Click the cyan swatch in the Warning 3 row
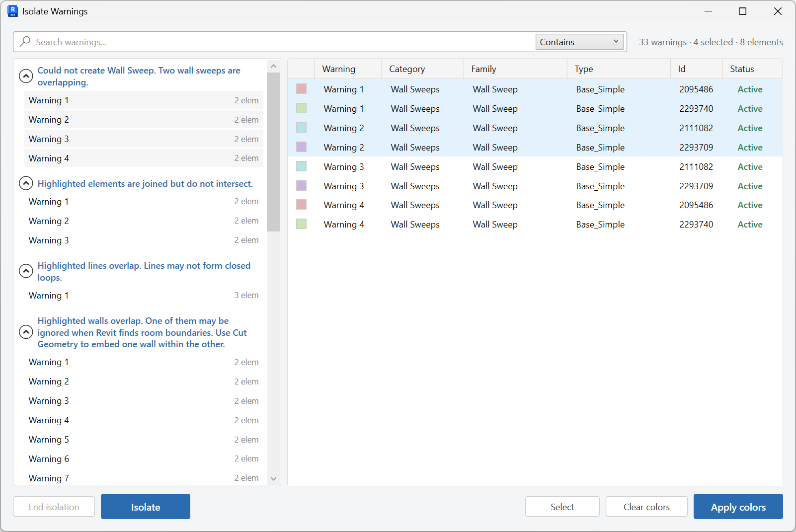Viewport: 796px width, 532px height. [301, 166]
